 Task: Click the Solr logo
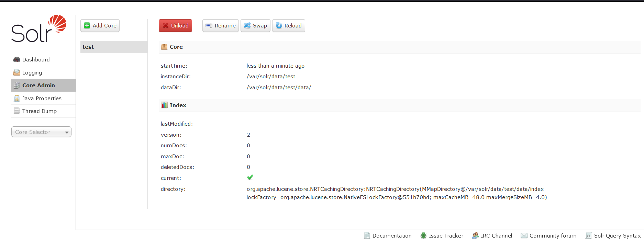point(39,28)
